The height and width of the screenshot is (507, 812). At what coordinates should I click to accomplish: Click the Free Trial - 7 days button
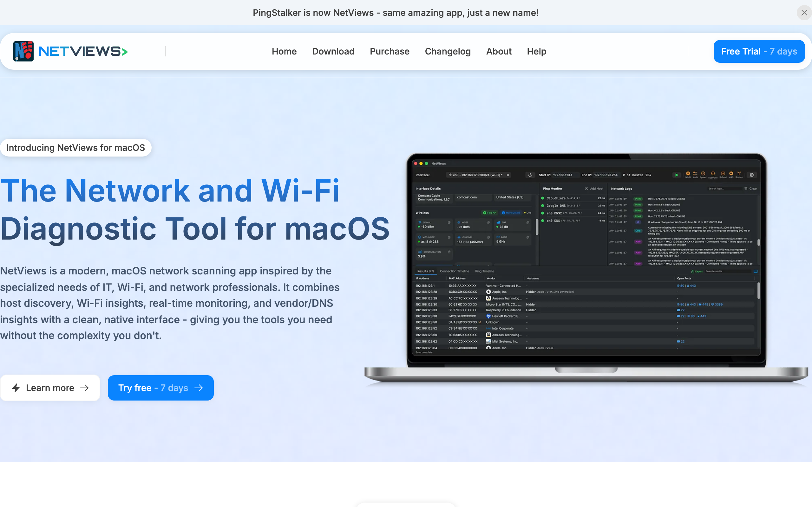tap(759, 51)
